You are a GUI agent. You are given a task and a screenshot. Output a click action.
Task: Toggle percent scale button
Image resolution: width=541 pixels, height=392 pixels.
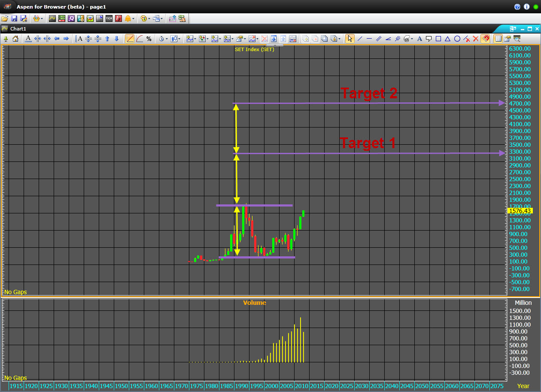pyautogui.click(x=149, y=39)
